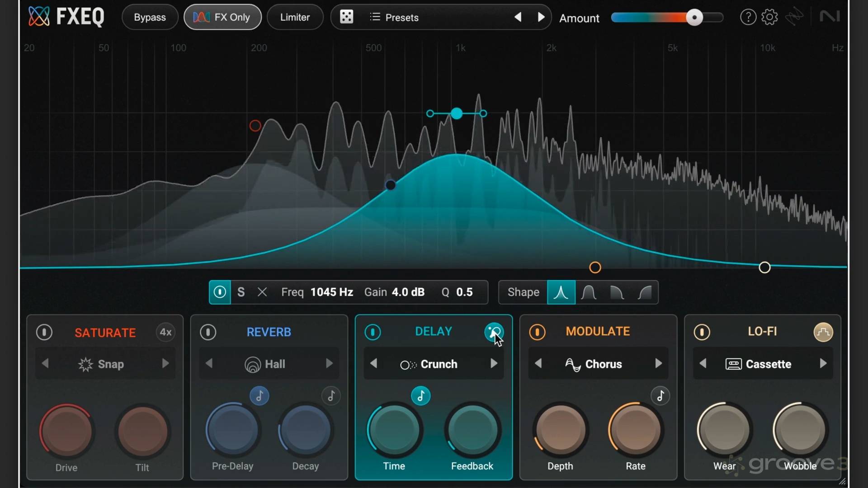Click the randomize dice icon
Image resolution: width=868 pixels, height=488 pixels.
[x=346, y=17]
